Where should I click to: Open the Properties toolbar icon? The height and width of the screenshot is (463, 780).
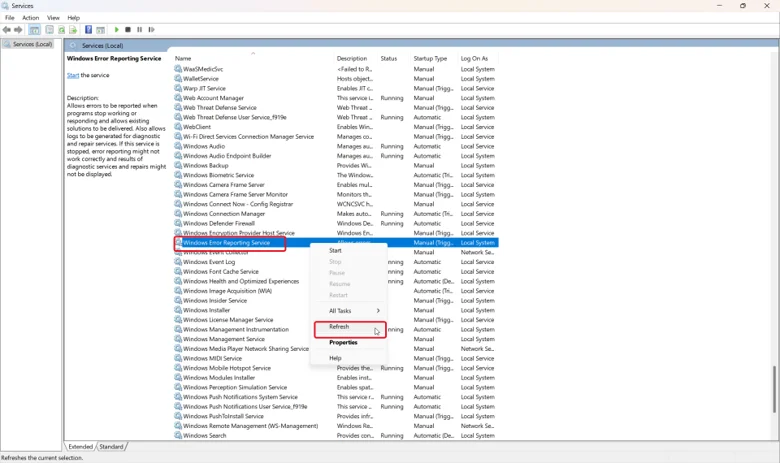(x=49, y=30)
